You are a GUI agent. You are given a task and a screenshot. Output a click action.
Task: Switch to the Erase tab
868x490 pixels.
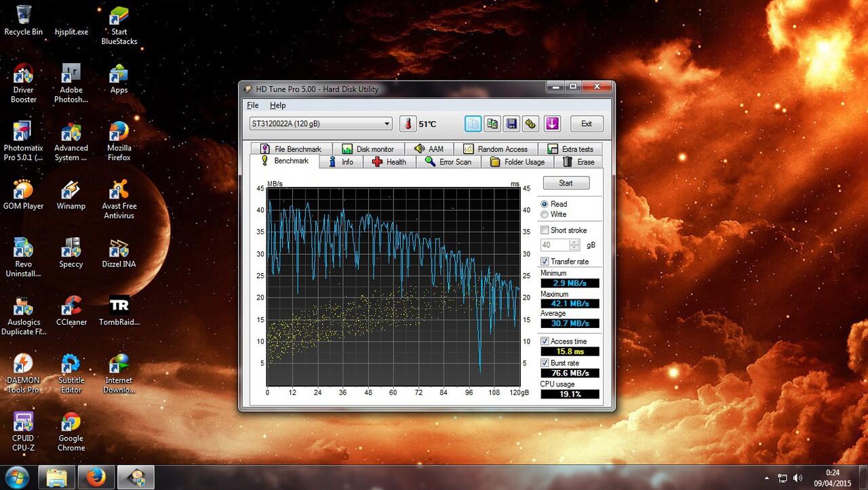coord(578,162)
